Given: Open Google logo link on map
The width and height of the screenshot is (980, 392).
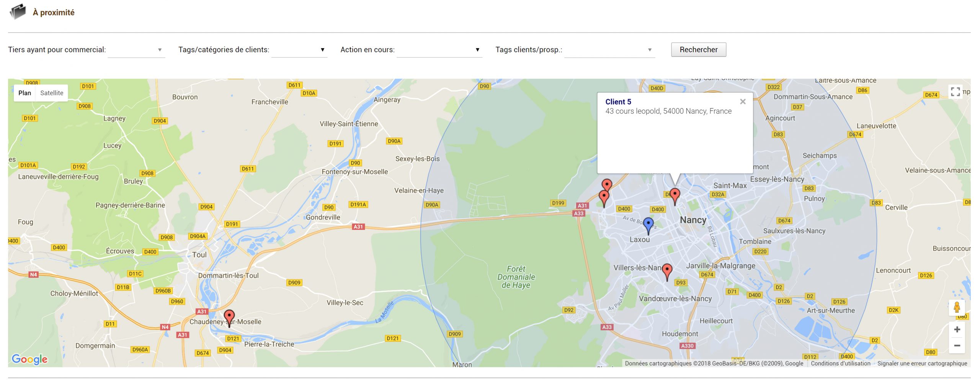Looking at the screenshot, I should tap(29, 359).
